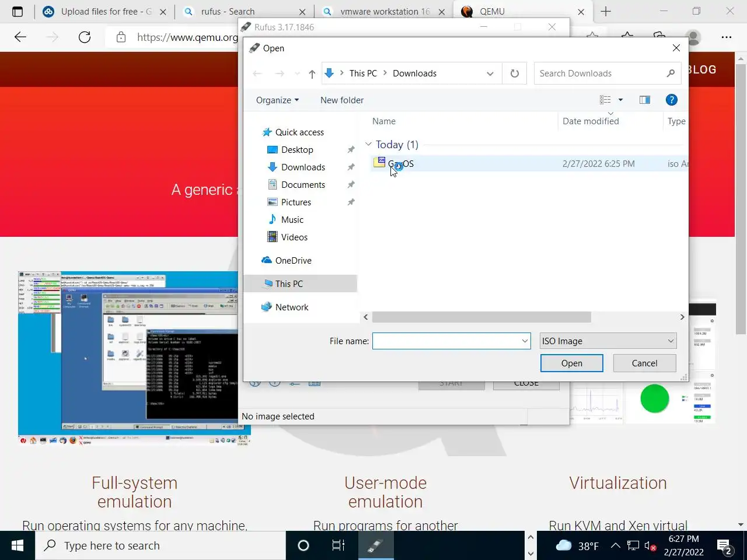Open the browser settings ellipsis menu
This screenshot has height=560, width=747.
pyautogui.click(x=727, y=37)
